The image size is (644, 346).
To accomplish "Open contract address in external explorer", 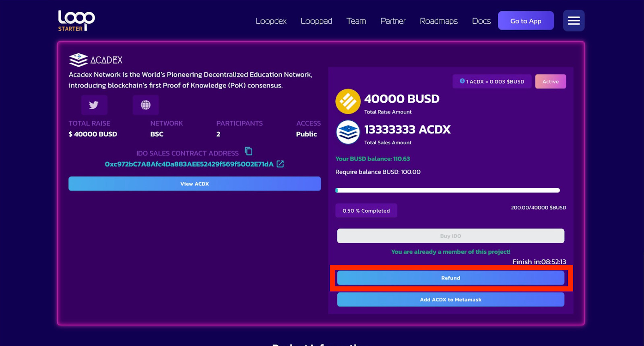I will point(280,164).
